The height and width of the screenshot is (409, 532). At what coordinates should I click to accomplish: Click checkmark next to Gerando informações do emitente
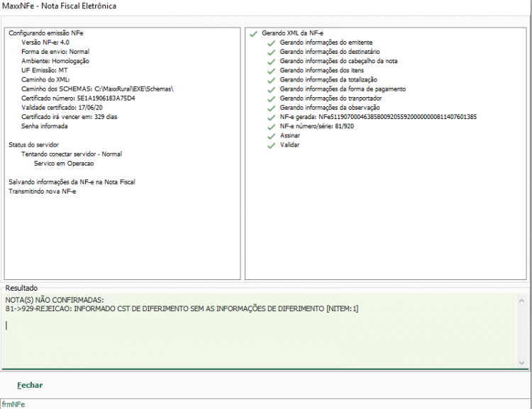pyautogui.click(x=271, y=43)
